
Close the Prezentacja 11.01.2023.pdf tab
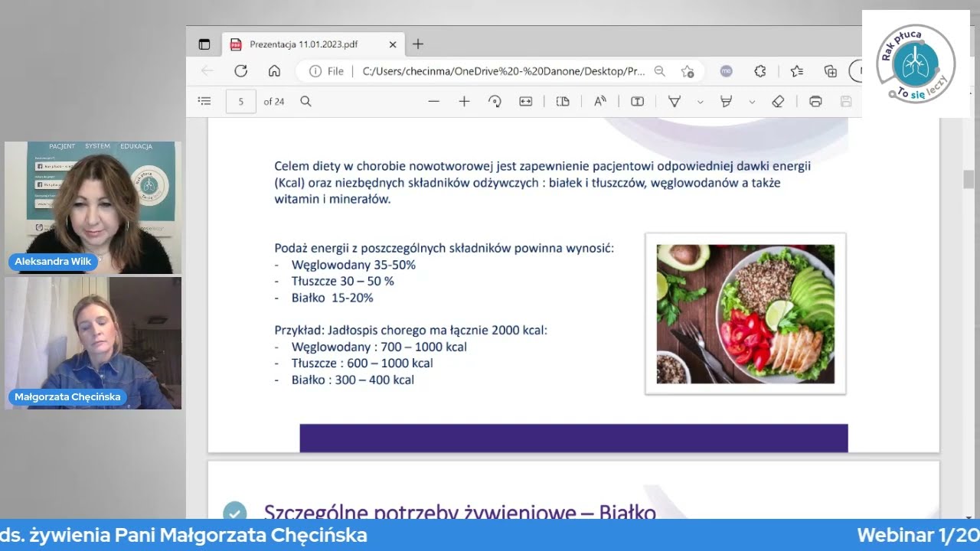[393, 44]
